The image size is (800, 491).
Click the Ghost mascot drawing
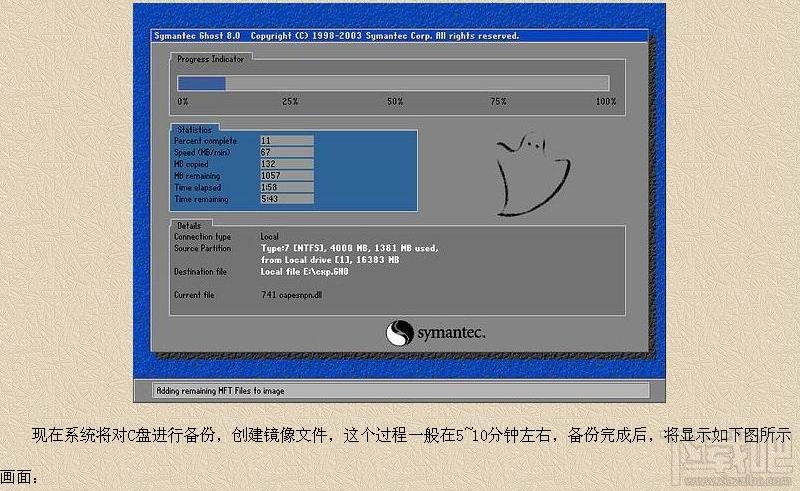pos(533,174)
